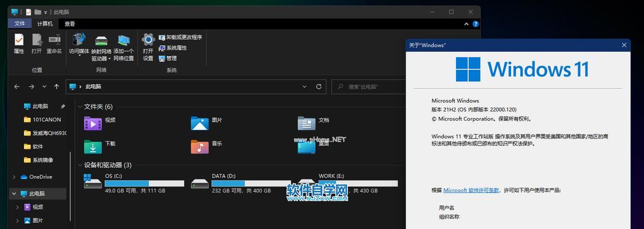
Task: Open Customize Quick Access Toolbar dropdown
Action: click(x=46, y=13)
